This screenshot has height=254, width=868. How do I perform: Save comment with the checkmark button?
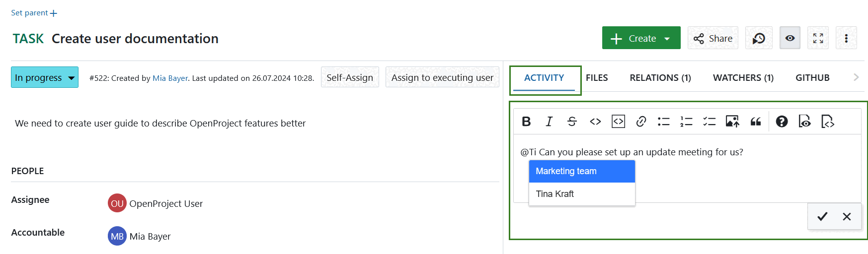pyautogui.click(x=822, y=216)
